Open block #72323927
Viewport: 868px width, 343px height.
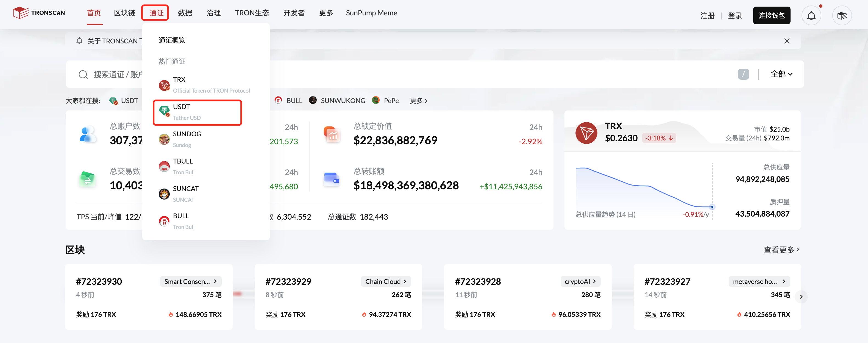click(667, 282)
